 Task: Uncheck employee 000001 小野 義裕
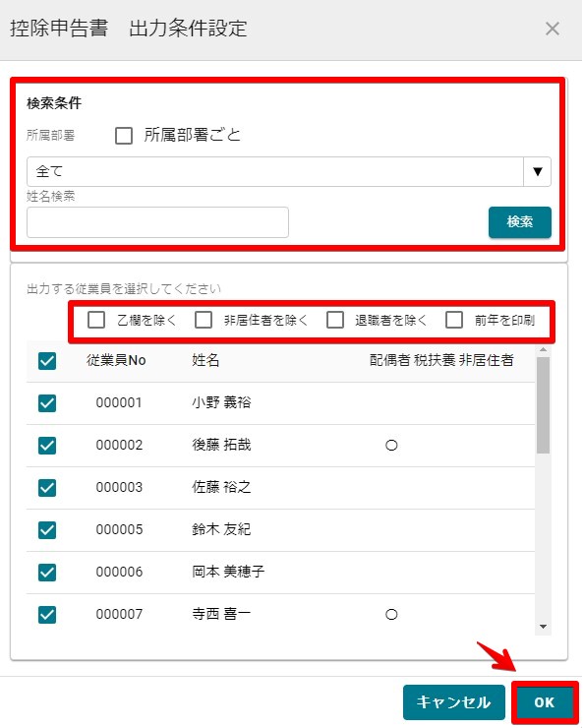click(47, 403)
